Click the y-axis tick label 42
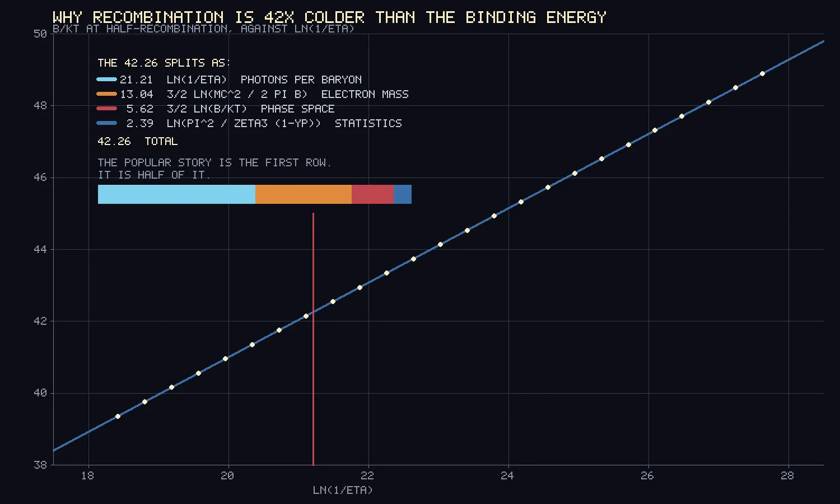The width and height of the screenshot is (840, 504). coord(40,321)
